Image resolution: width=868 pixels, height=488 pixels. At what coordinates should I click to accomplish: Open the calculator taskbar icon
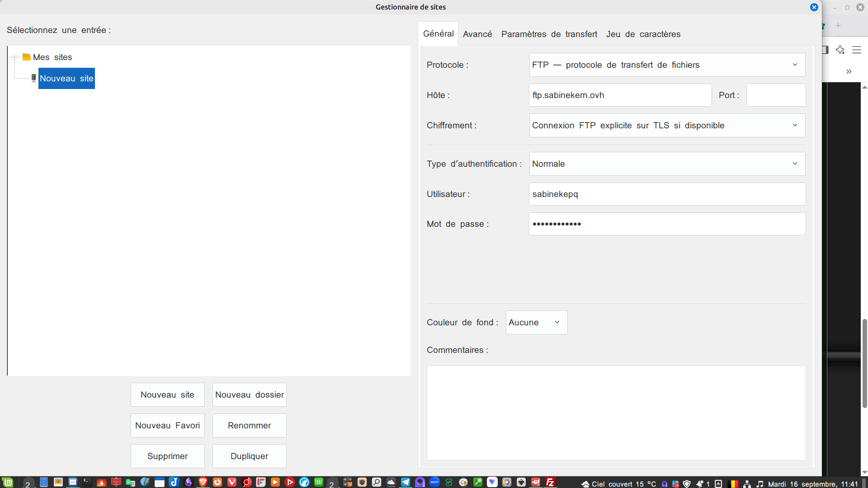pyautogui.click(x=347, y=483)
